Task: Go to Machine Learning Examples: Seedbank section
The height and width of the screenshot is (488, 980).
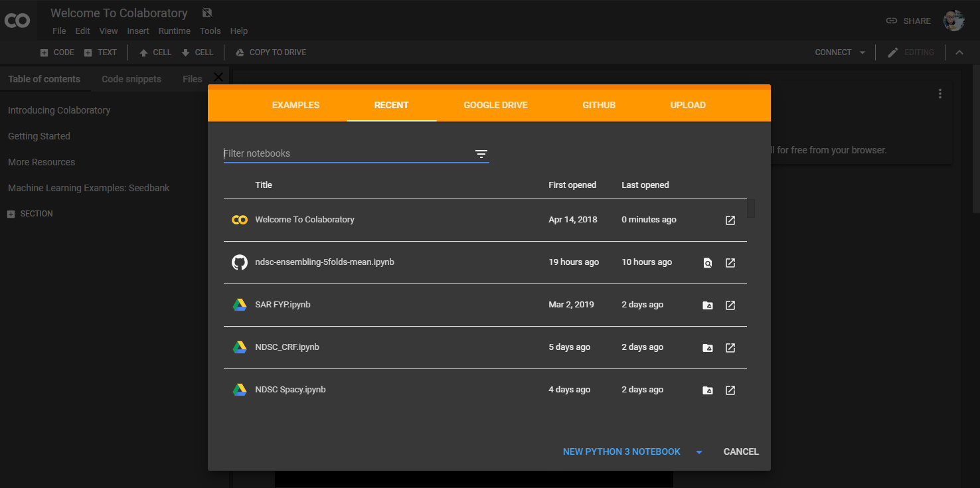Action: (88, 188)
